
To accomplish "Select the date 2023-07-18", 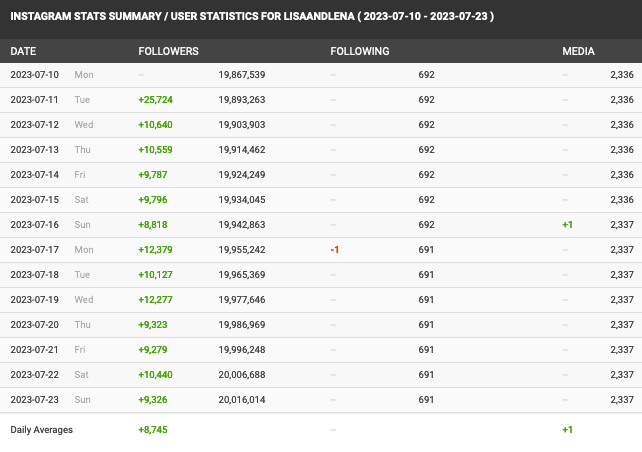I will tap(35, 275).
